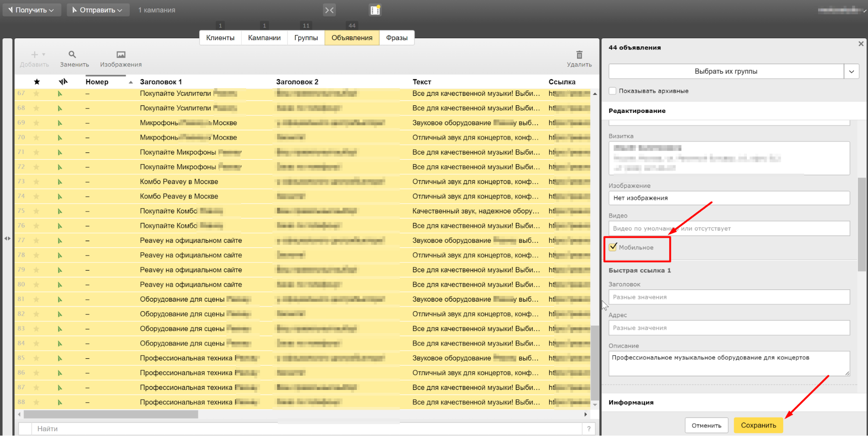Switch to the Фразы tab
868x436 pixels.
click(x=396, y=38)
